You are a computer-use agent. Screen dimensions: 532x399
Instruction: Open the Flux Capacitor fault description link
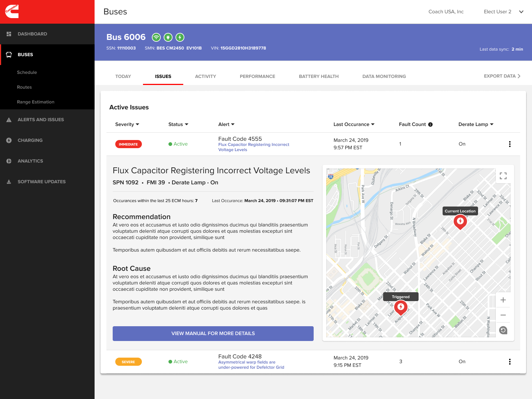tap(254, 147)
